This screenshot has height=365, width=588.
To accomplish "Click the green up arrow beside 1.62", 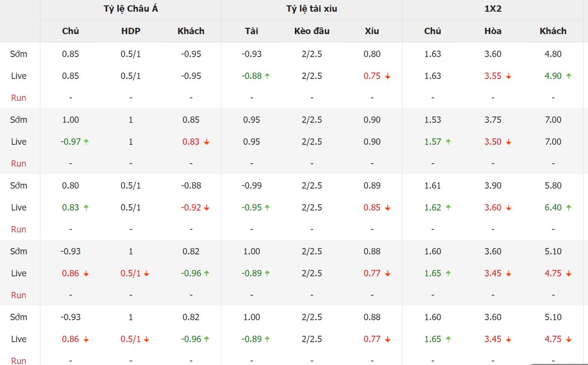I will (x=448, y=208).
